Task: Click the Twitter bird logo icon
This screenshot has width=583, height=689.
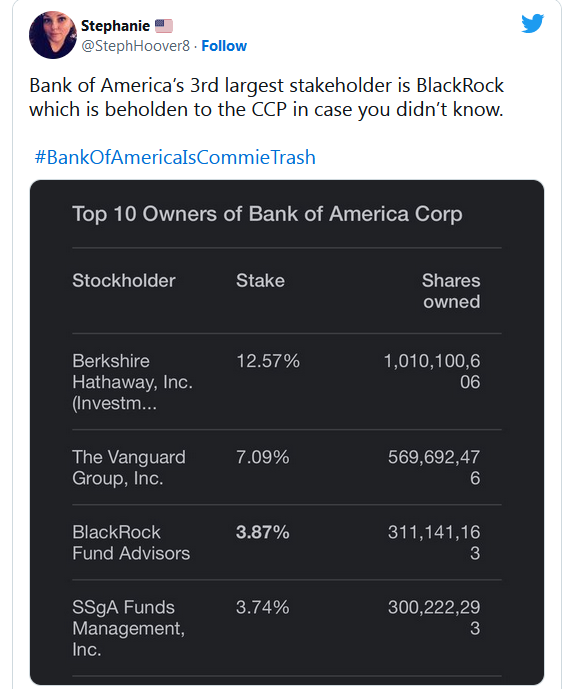Action: pos(532,23)
